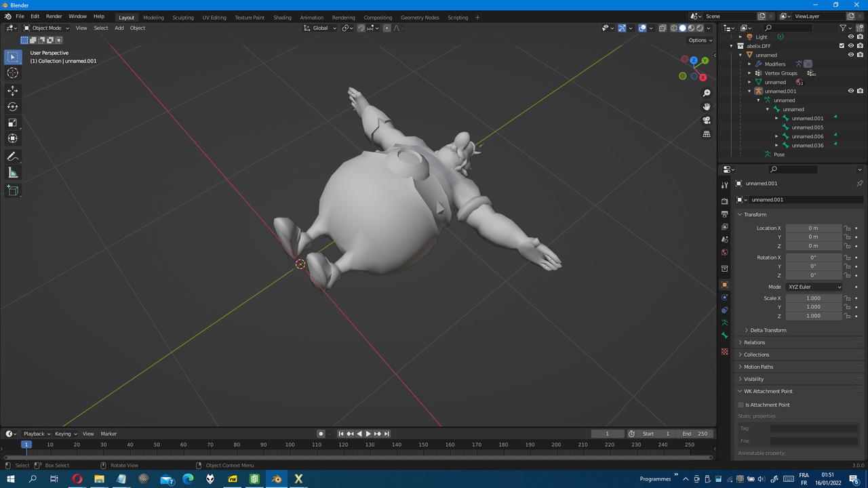Open the Object Constraints properties tab
Image resolution: width=868 pixels, height=488 pixels.
pyautogui.click(x=724, y=310)
